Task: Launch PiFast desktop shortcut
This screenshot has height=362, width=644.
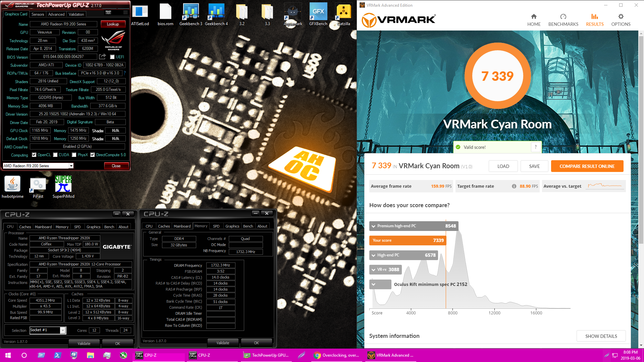Action: (38, 187)
